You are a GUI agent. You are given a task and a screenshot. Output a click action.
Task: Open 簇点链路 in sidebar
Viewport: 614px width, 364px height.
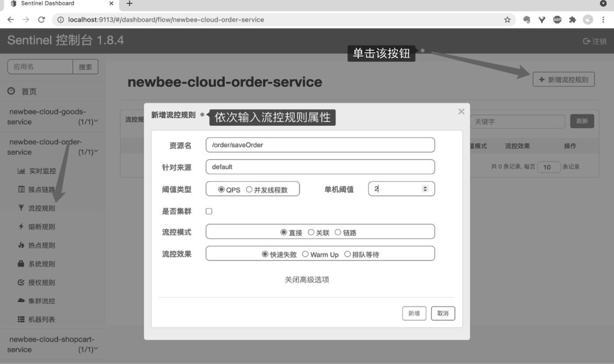point(37,190)
